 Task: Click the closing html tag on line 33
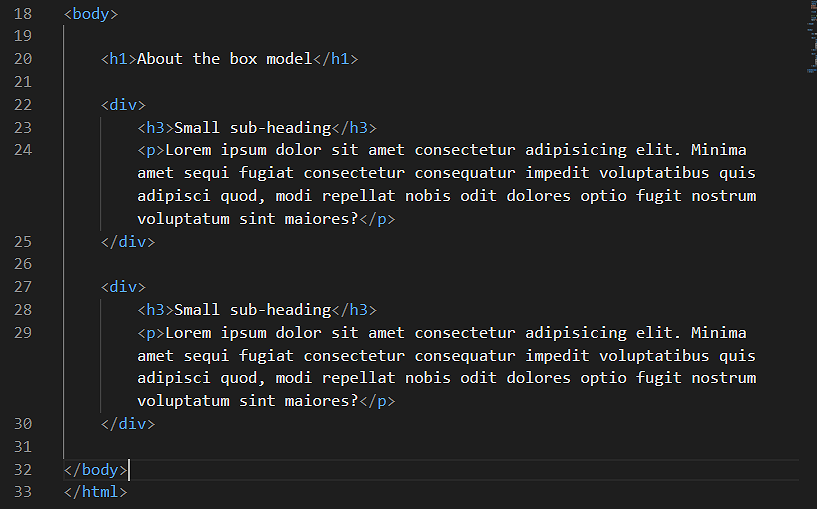96,492
